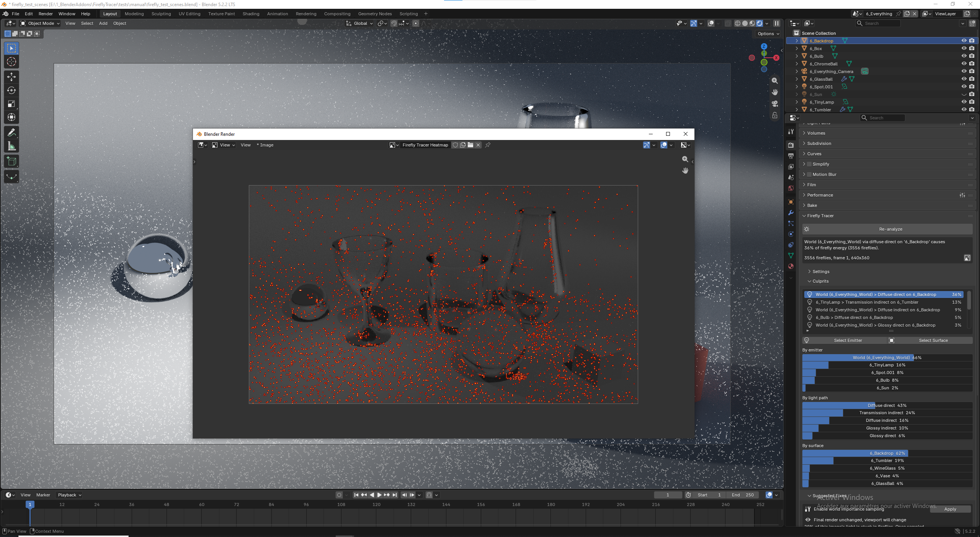Select the Transform tool
The image size is (980, 537).
point(11,117)
